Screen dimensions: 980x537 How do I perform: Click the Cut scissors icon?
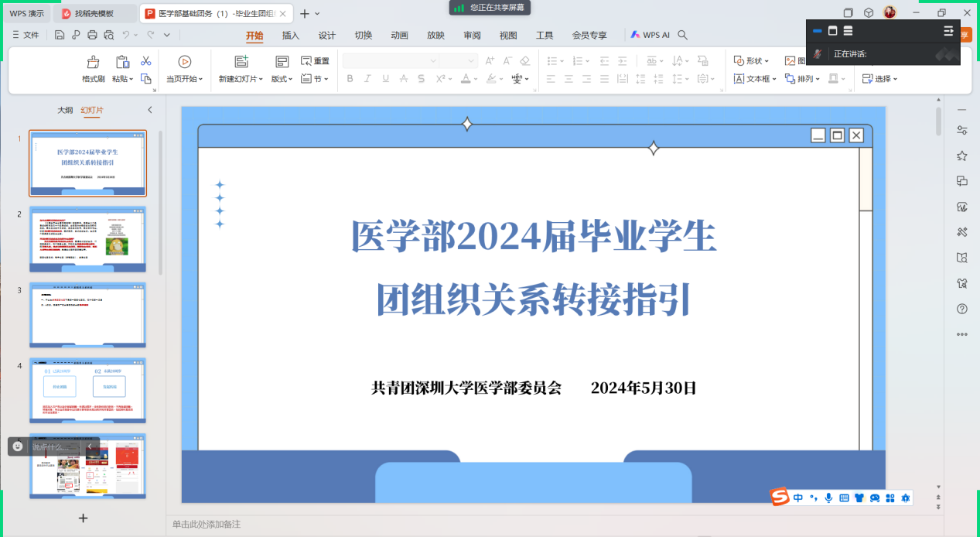pyautogui.click(x=145, y=61)
